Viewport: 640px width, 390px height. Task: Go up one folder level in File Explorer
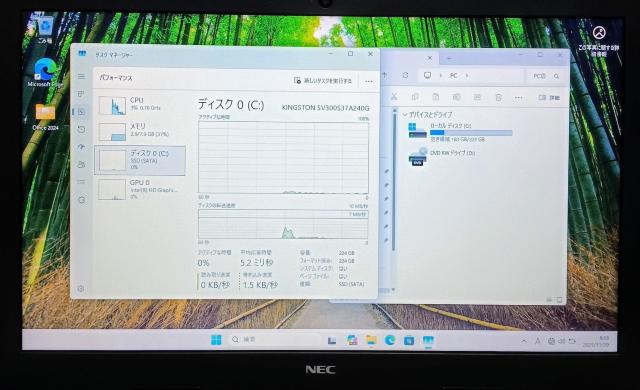[384, 75]
